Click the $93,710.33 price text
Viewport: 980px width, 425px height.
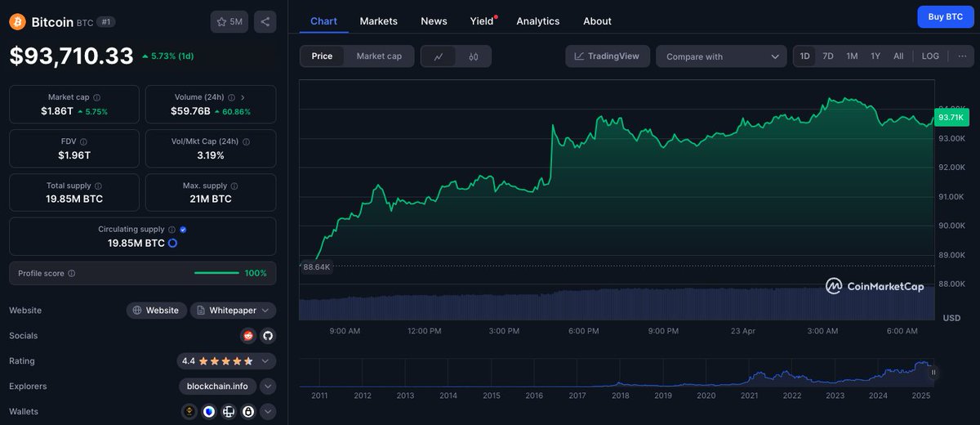[72, 56]
